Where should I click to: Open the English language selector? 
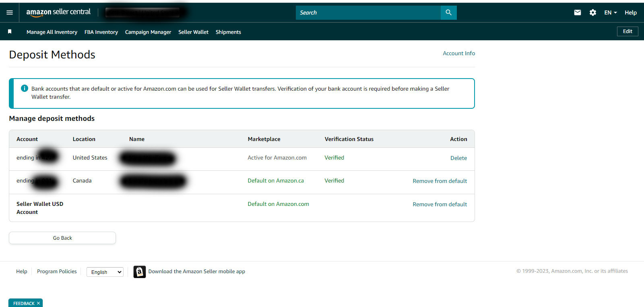pyautogui.click(x=105, y=272)
